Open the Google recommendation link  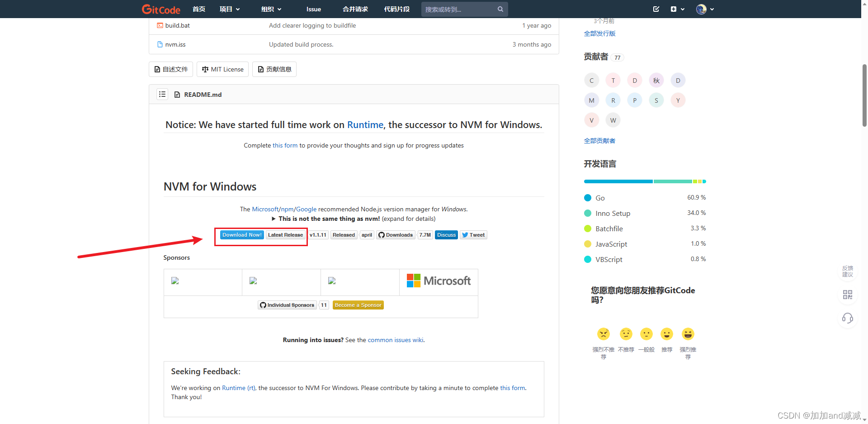[x=306, y=209]
